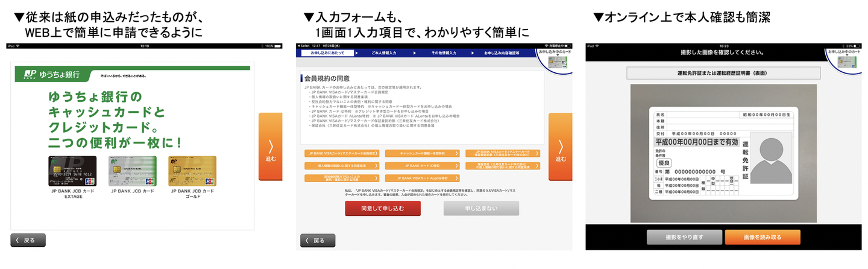
Task: Tap 戻る on the terms screen
Action: pos(317,240)
